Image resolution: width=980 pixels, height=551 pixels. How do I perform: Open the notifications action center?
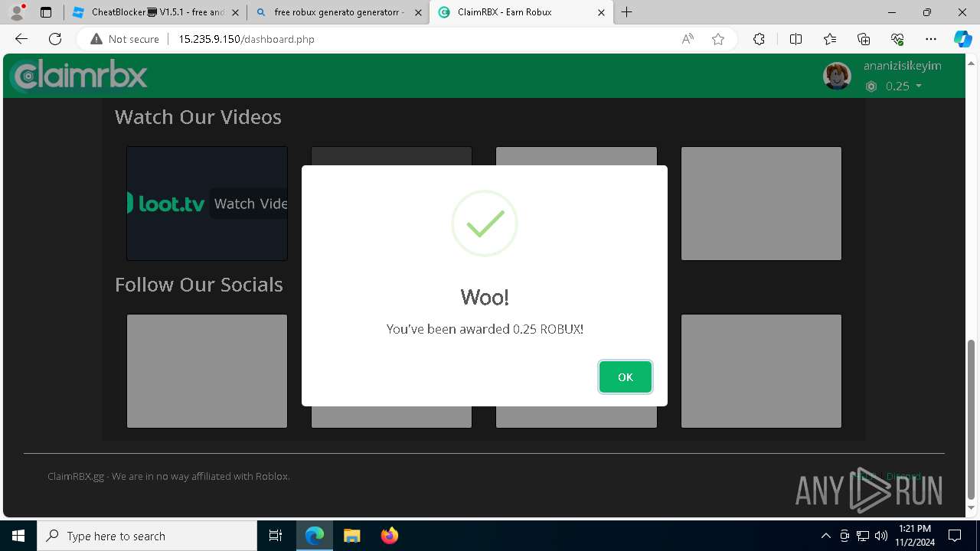pos(955,536)
